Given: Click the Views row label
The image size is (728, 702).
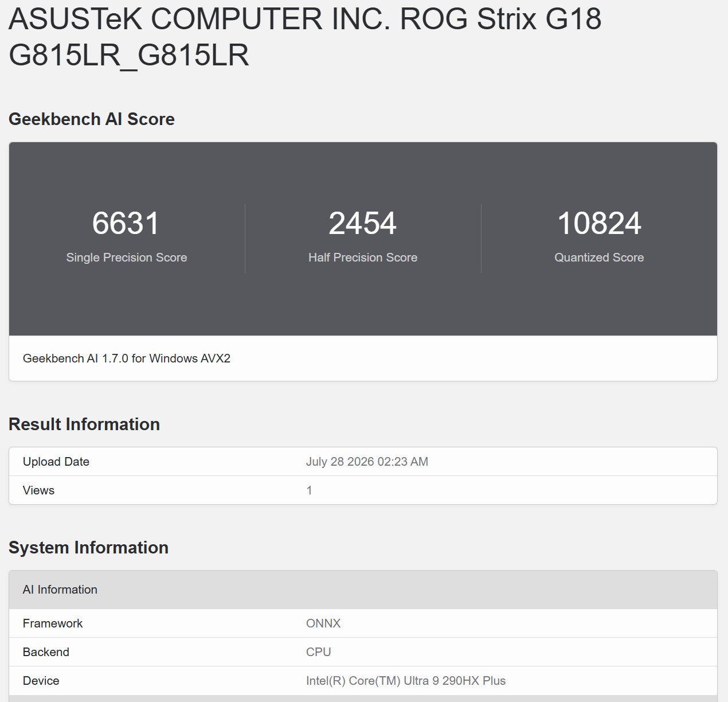Looking at the screenshot, I should 38,490.
